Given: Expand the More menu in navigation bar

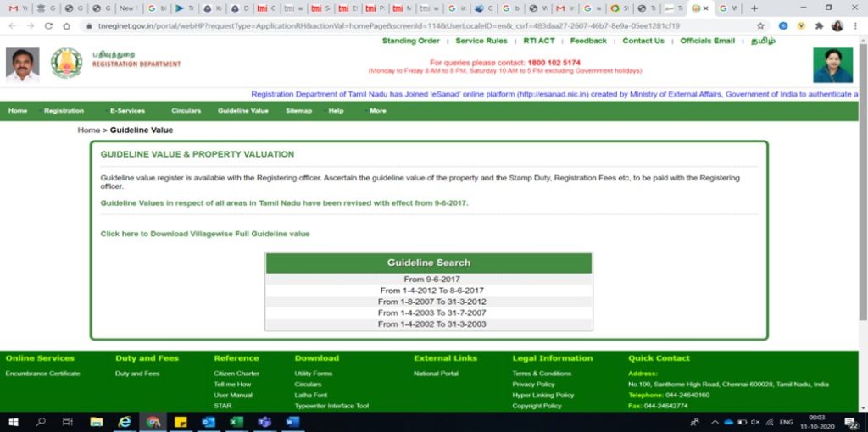Looking at the screenshot, I should (x=377, y=111).
